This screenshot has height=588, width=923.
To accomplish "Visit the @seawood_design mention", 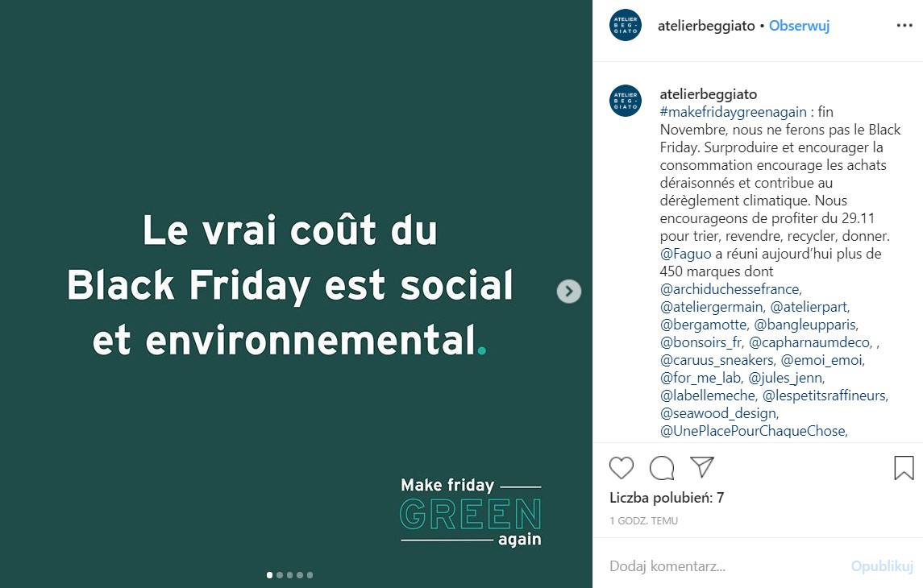I will (x=717, y=413).
